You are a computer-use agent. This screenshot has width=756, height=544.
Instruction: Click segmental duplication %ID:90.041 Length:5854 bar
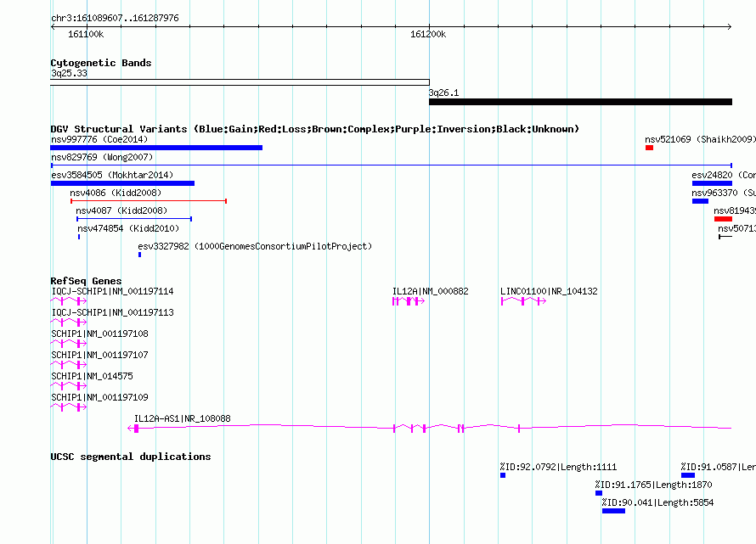(614, 511)
